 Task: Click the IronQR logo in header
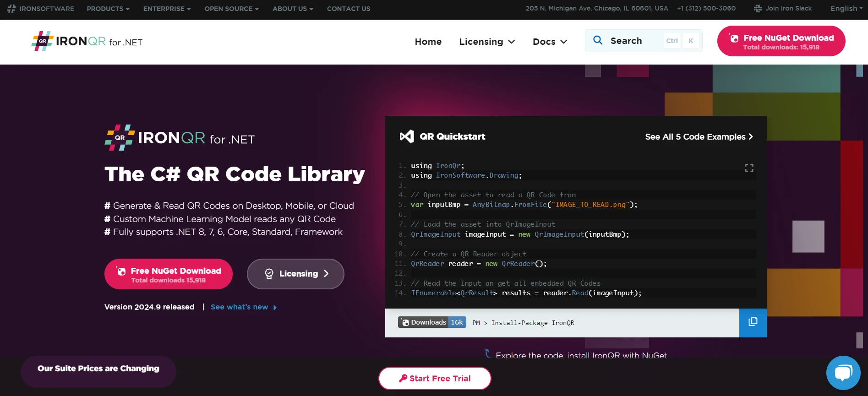(x=87, y=42)
